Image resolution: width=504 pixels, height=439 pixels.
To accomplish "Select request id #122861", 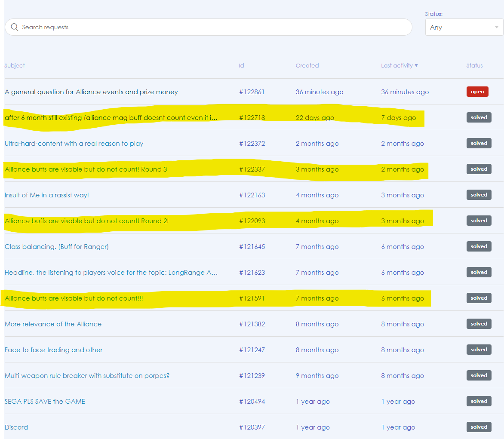I will pos(252,92).
